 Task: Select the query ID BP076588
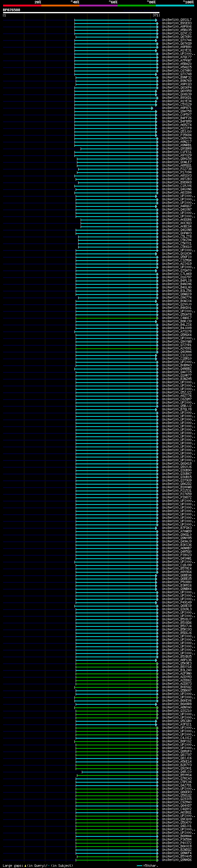(11, 10)
